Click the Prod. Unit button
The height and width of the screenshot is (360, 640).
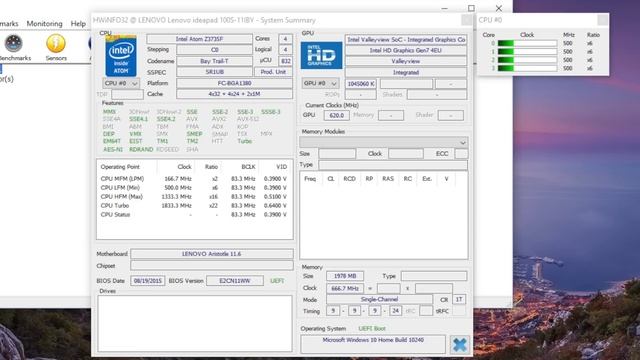point(273,72)
